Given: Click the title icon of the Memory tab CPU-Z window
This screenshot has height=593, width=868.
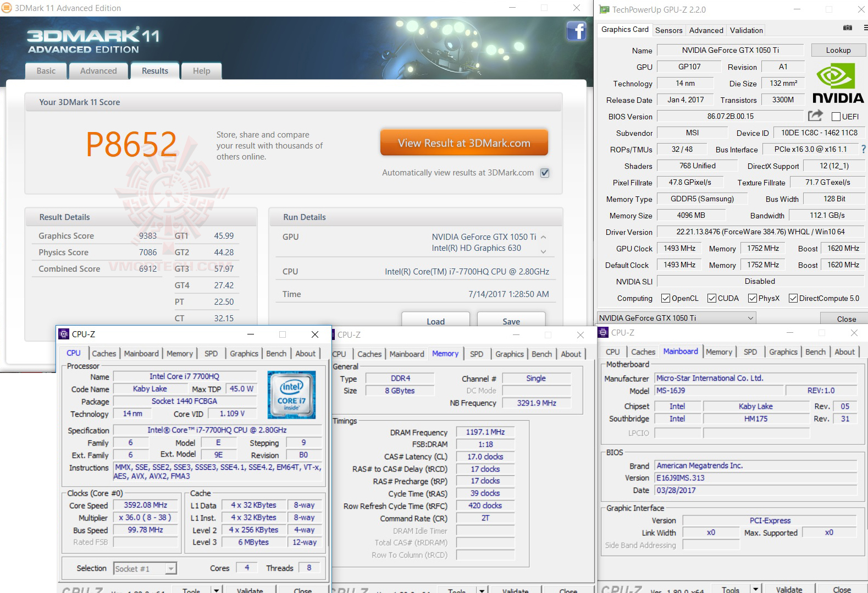Looking at the screenshot, I should 333,334.
